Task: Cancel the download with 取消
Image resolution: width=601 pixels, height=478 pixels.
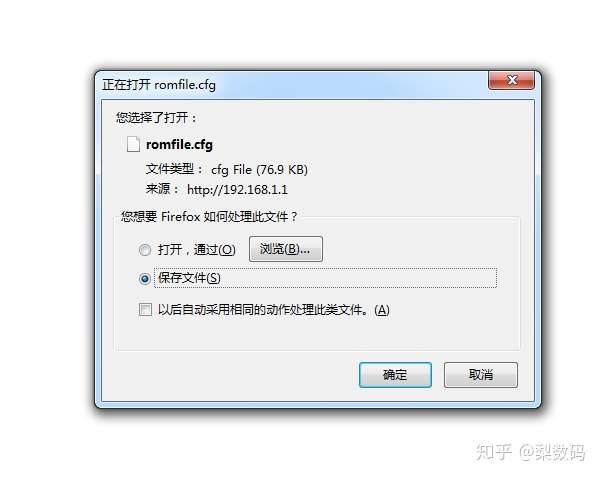Action: (481, 375)
